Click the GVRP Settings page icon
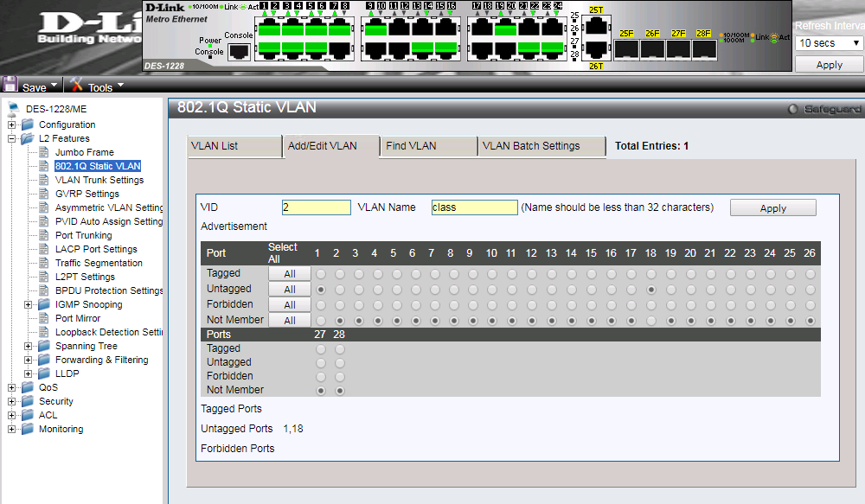 tap(44, 194)
